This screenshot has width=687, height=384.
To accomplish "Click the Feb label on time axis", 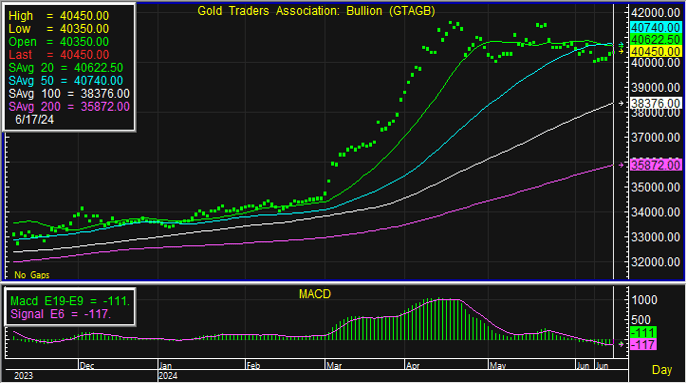I will (253, 366).
